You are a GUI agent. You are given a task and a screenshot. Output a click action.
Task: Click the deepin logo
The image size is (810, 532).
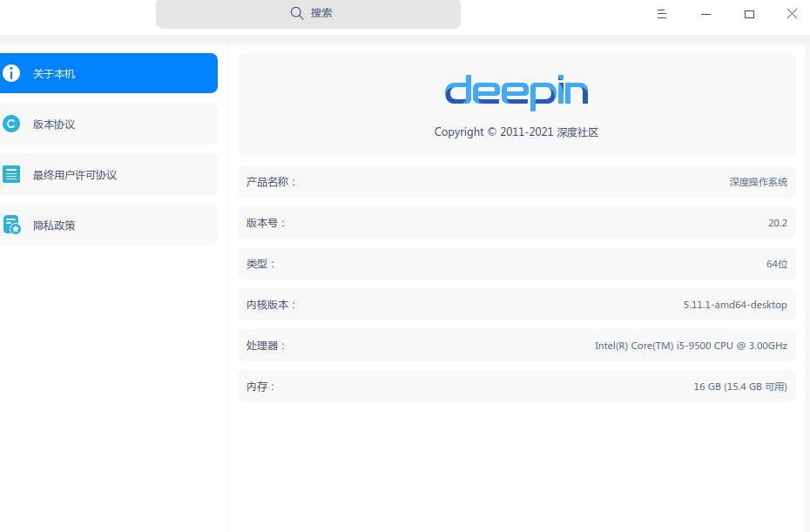516,92
